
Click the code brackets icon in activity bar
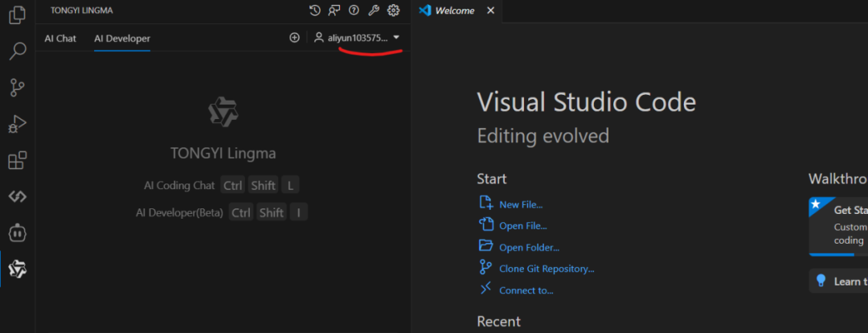17,197
